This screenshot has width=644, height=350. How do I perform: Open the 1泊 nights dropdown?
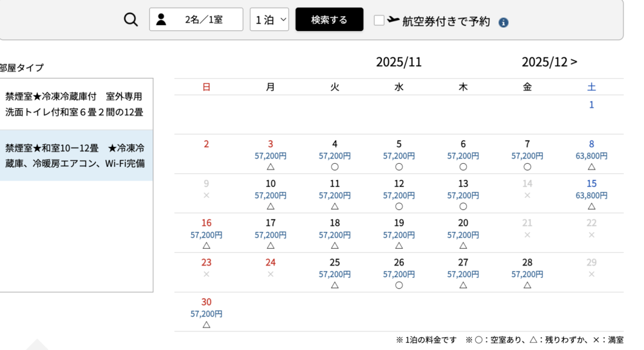point(269,19)
